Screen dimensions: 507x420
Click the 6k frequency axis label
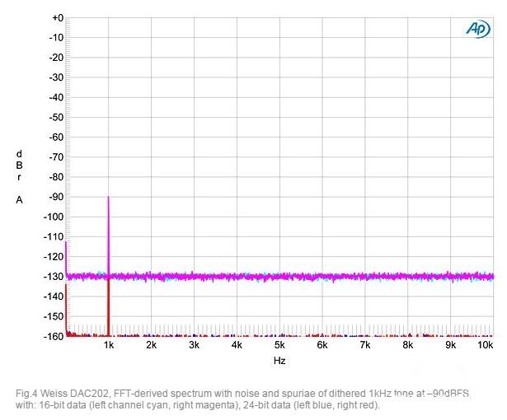322,345
